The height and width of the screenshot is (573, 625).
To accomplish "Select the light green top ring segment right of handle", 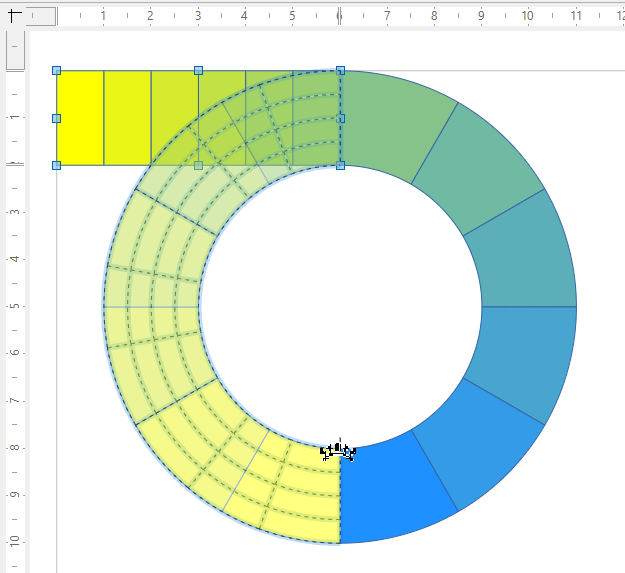I will click(393, 124).
